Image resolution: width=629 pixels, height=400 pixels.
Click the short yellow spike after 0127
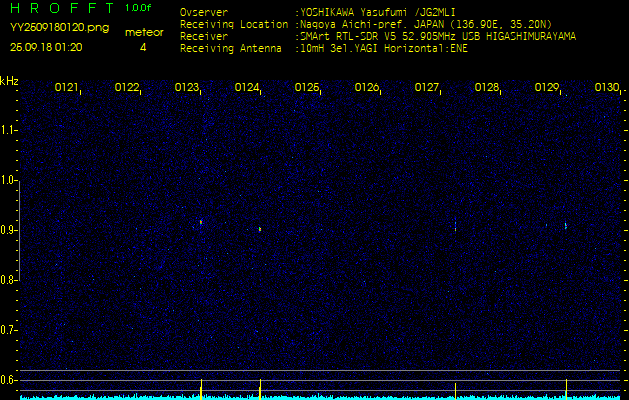point(456,391)
